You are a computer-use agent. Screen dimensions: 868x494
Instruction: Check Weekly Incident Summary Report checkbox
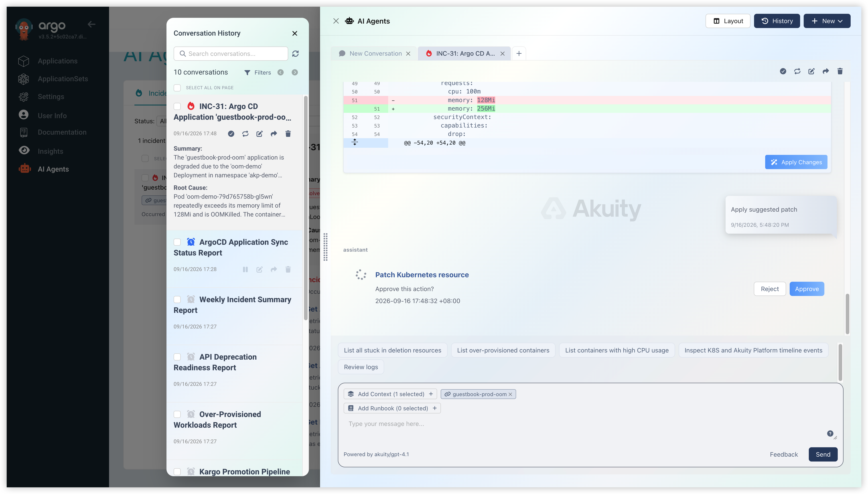click(177, 299)
